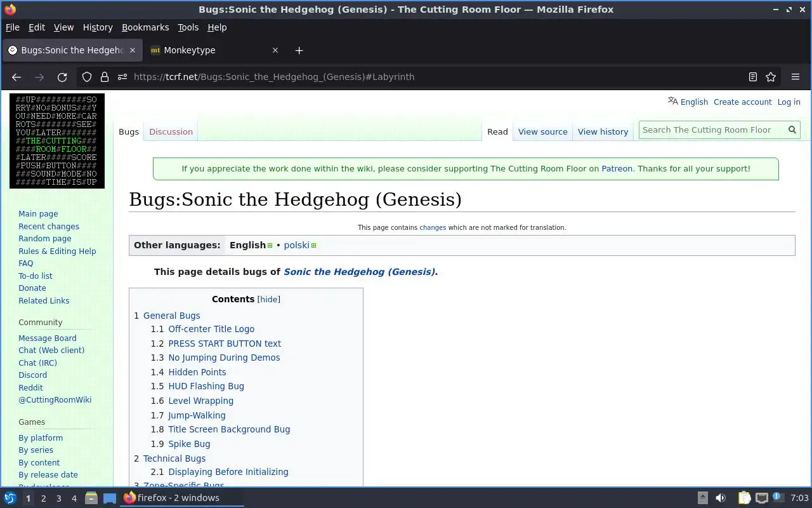Open the clipboard tray icon
Viewport: 812px width, 508px height.
coord(744,498)
